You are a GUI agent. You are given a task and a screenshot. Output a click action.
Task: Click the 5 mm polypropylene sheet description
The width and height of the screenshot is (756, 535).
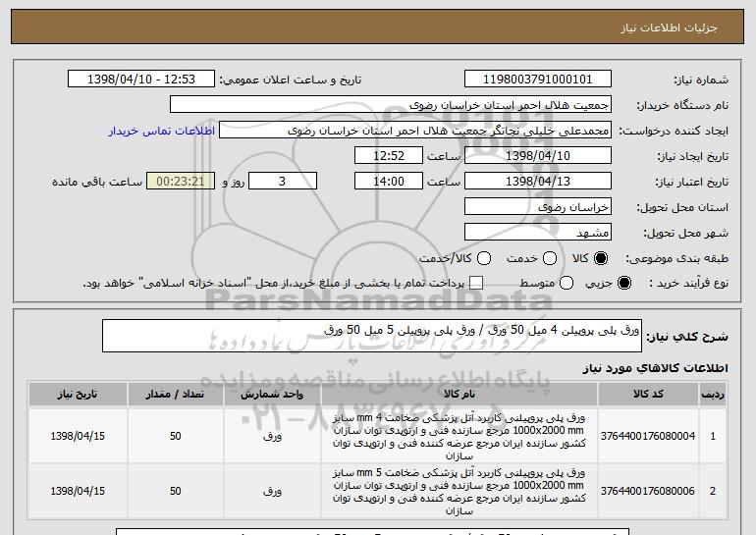pos(459,491)
